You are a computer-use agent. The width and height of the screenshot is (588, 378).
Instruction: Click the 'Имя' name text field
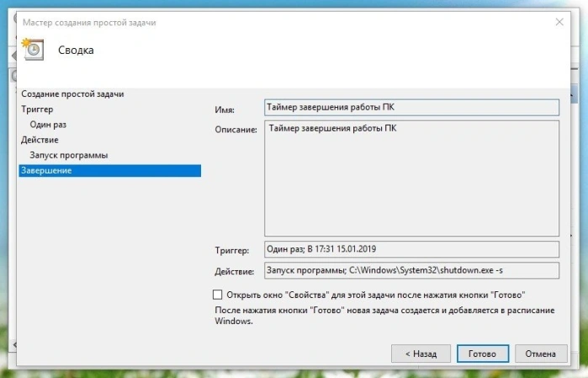click(x=411, y=108)
